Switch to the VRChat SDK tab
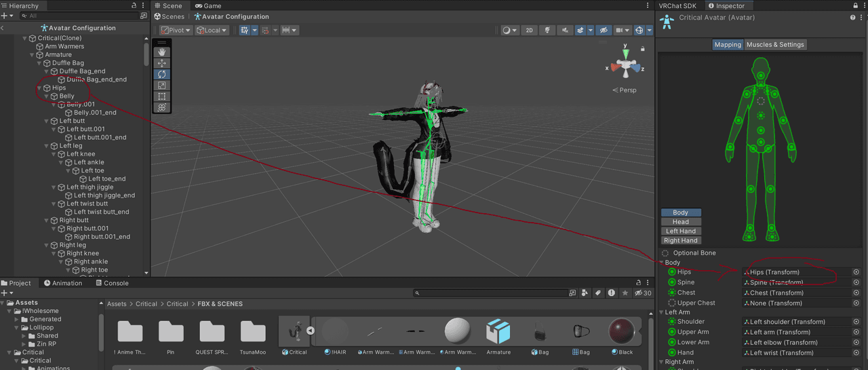This screenshot has width=868, height=370. (677, 5)
